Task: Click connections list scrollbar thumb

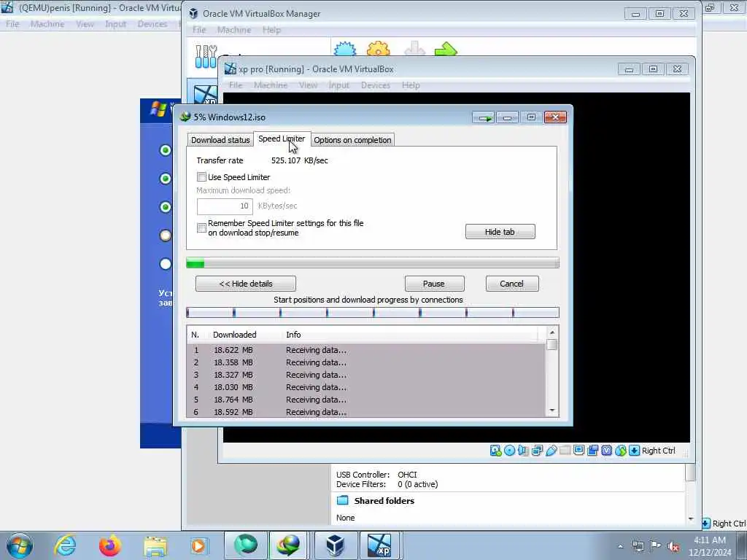Action: pyautogui.click(x=552, y=344)
